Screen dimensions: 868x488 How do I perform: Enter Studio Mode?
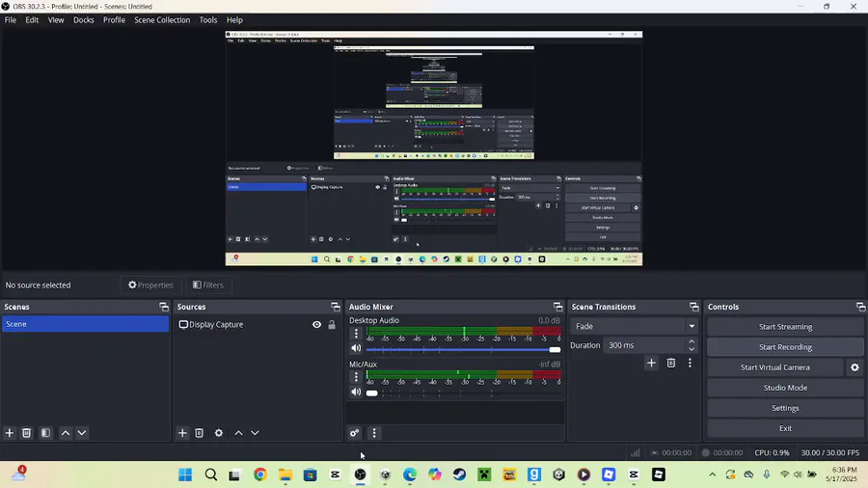pos(785,388)
